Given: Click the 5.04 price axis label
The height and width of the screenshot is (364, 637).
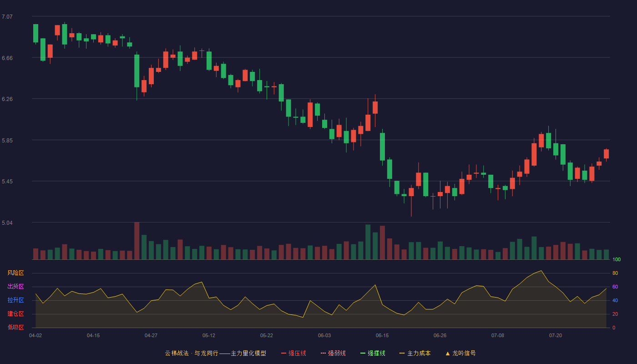Looking at the screenshot, I should pyautogui.click(x=7, y=223).
